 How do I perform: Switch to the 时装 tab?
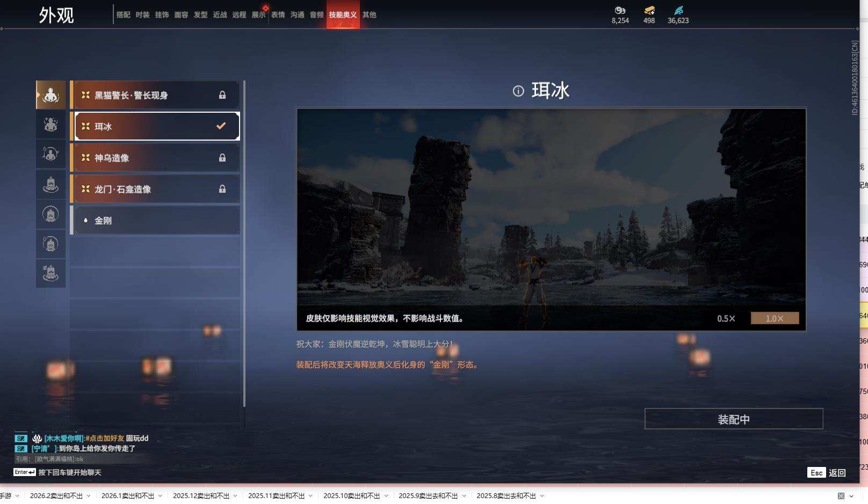pyautogui.click(x=142, y=14)
